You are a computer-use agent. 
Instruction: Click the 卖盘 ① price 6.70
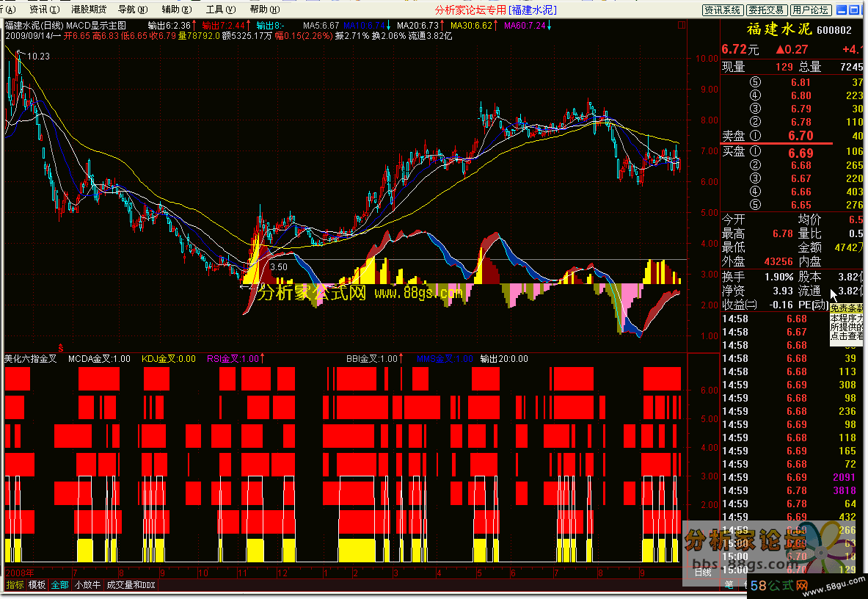point(800,136)
